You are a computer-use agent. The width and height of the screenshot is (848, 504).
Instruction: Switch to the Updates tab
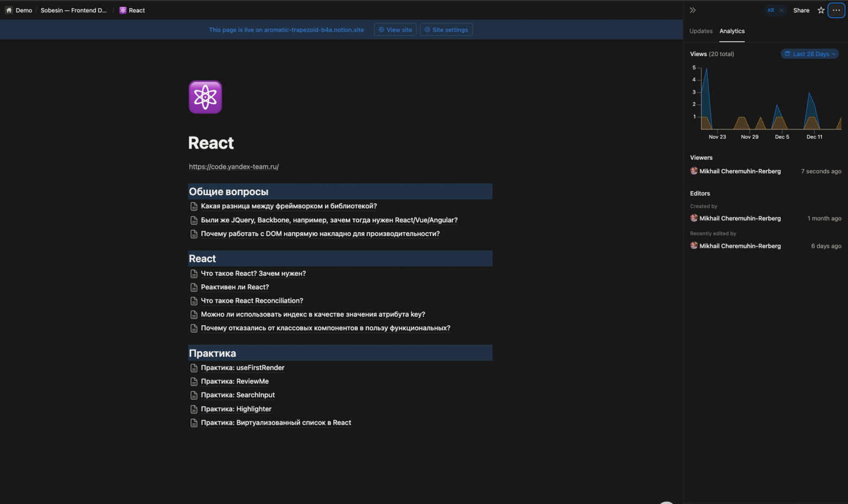click(x=701, y=31)
